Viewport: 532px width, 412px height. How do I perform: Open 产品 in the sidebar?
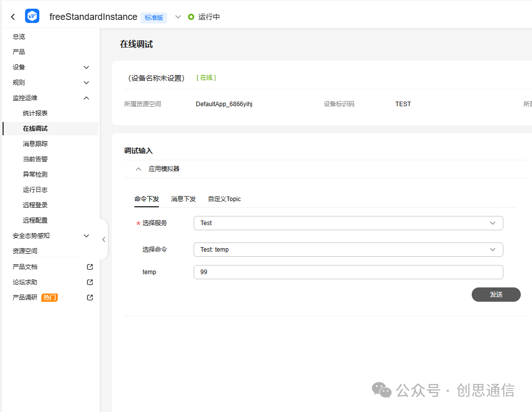pos(19,52)
